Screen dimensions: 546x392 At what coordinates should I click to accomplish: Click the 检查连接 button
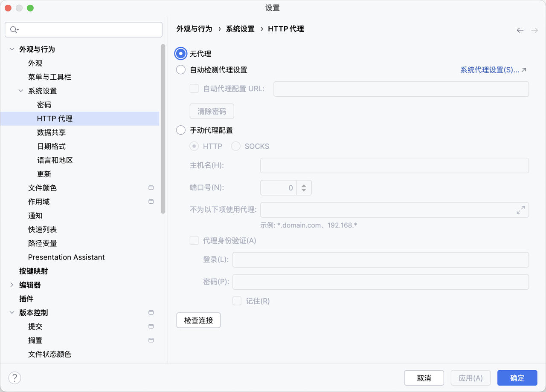tap(198, 320)
